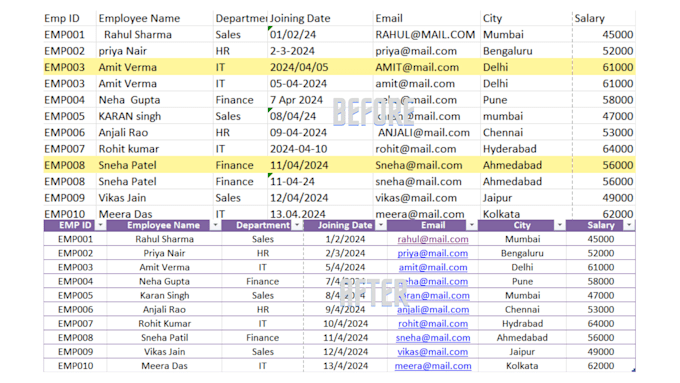680x383 pixels.
Task: Open the underlined blue rohit@mail.com hyperlink
Action: [x=433, y=324]
